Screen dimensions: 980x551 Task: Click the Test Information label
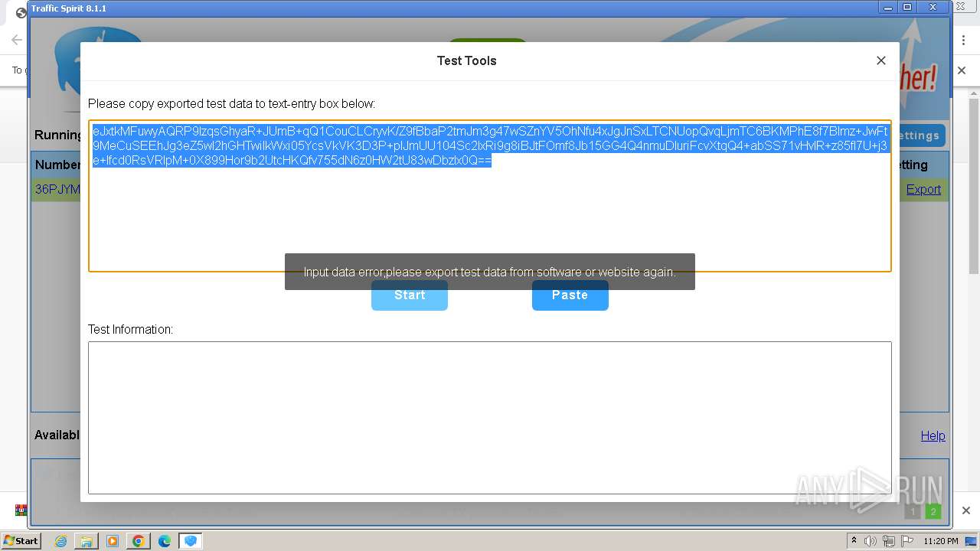(130, 329)
